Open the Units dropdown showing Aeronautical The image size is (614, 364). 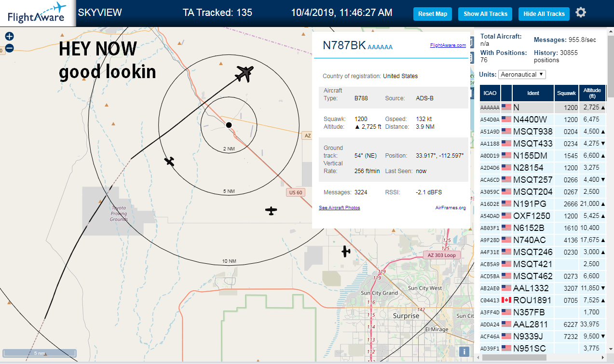coord(522,75)
